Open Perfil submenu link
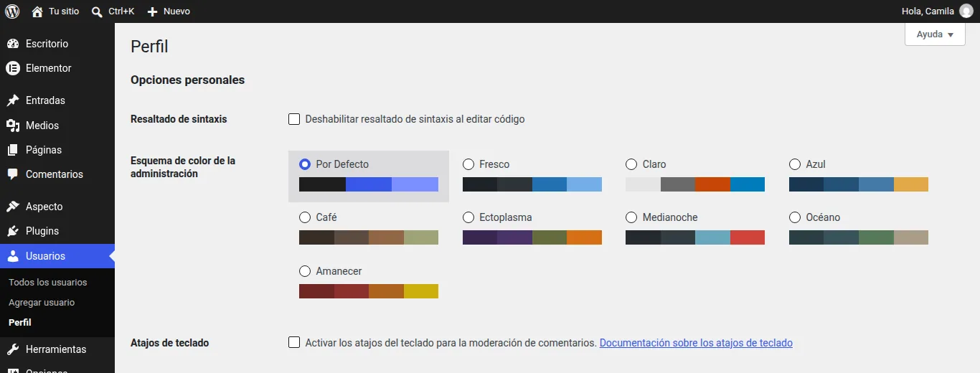The image size is (980, 373). click(x=20, y=323)
